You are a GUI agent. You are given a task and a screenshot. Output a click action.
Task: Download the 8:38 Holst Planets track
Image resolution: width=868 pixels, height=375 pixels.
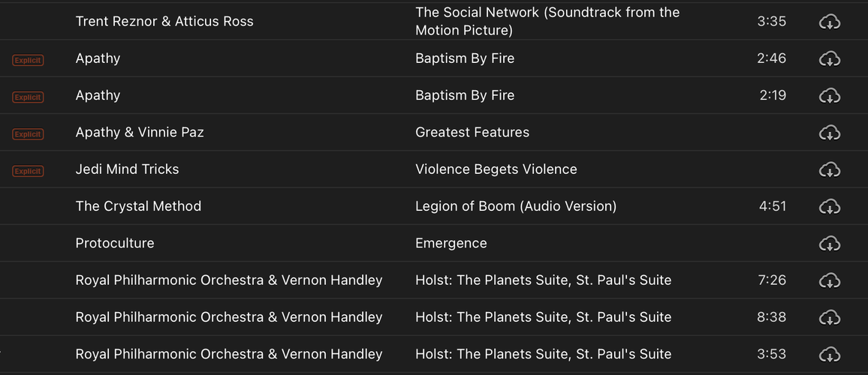pyautogui.click(x=829, y=317)
